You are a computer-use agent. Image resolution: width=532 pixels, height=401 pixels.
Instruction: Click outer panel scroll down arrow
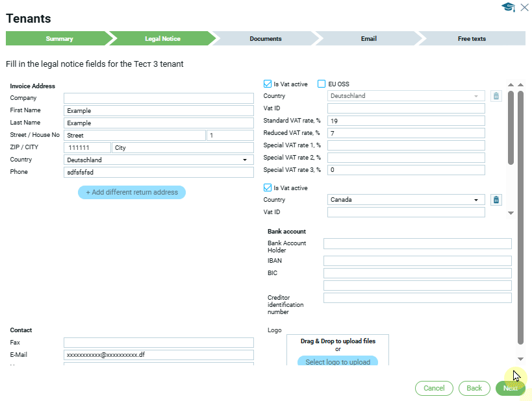coord(520,359)
